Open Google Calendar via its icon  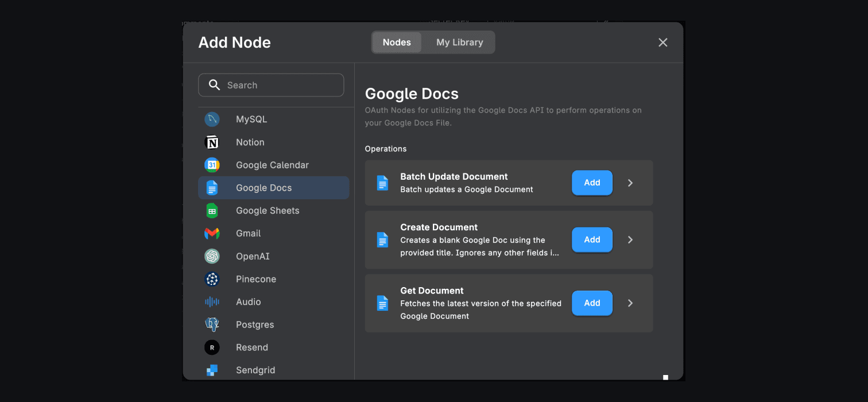212,165
